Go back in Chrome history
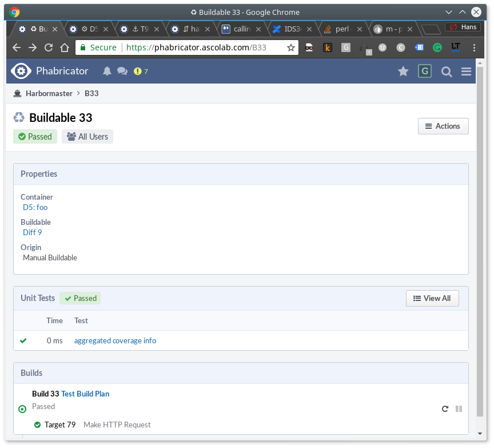Image resolution: width=494 pixels, height=448 pixels. click(17, 47)
